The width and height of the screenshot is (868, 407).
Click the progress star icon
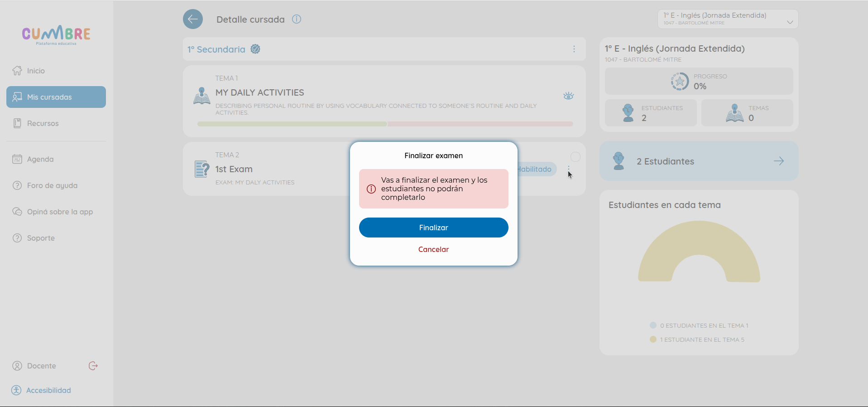(680, 82)
